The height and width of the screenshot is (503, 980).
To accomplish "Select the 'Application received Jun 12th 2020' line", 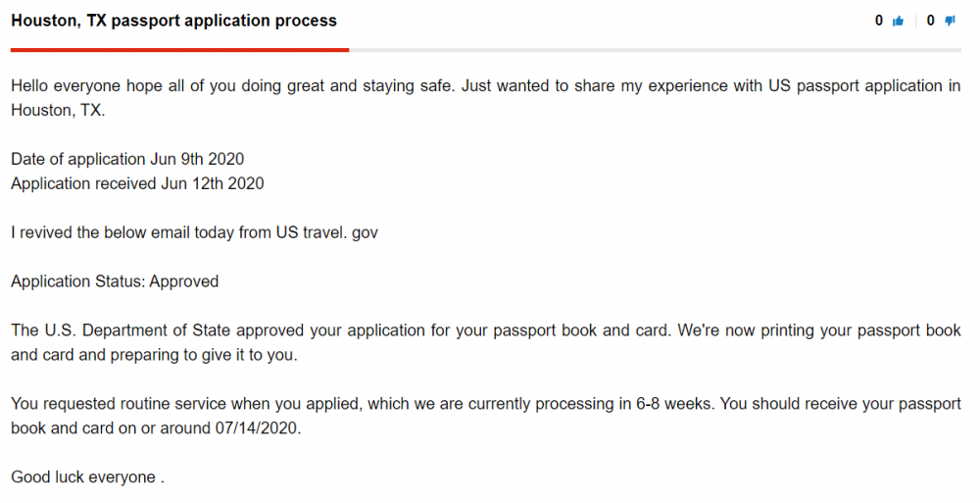I will point(137,183).
